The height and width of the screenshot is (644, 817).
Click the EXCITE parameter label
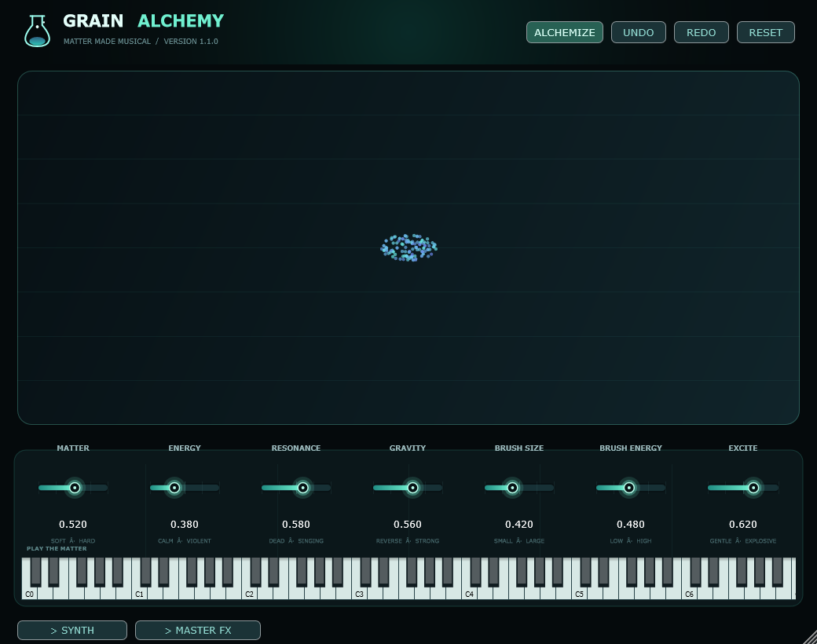click(743, 448)
